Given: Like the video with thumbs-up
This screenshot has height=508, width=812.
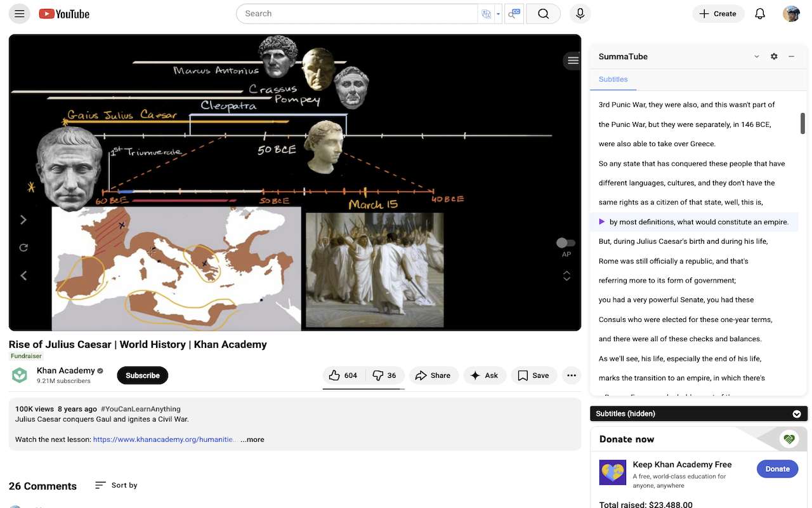Looking at the screenshot, I should point(343,375).
